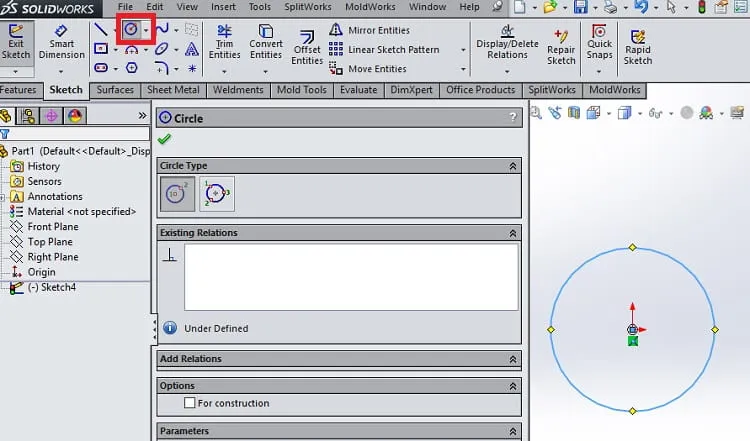Select the Line sketch tool
The height and width of the screenshot is (441, 750).
pos(100,30)
